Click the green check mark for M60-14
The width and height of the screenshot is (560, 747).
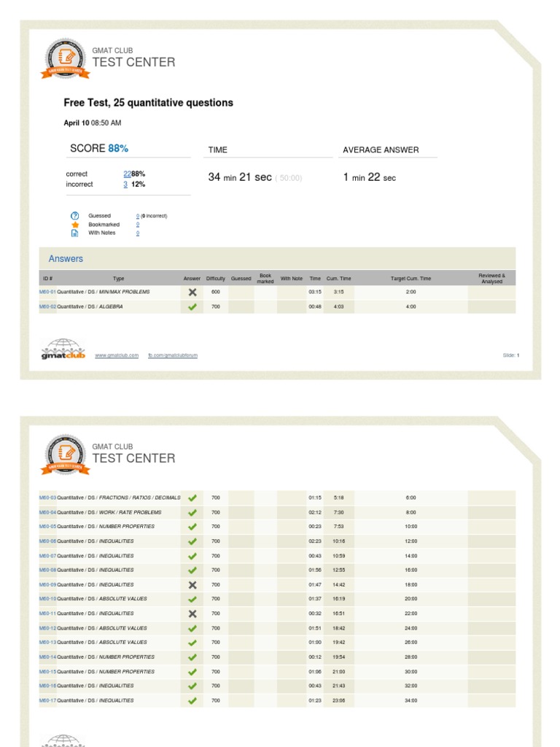tap(192, 657)
